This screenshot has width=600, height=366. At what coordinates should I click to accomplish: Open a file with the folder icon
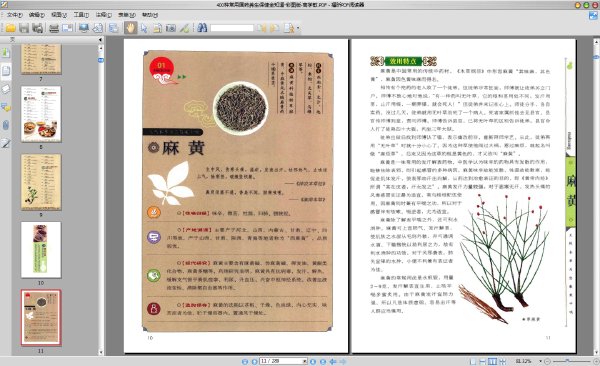click(10, 28)
